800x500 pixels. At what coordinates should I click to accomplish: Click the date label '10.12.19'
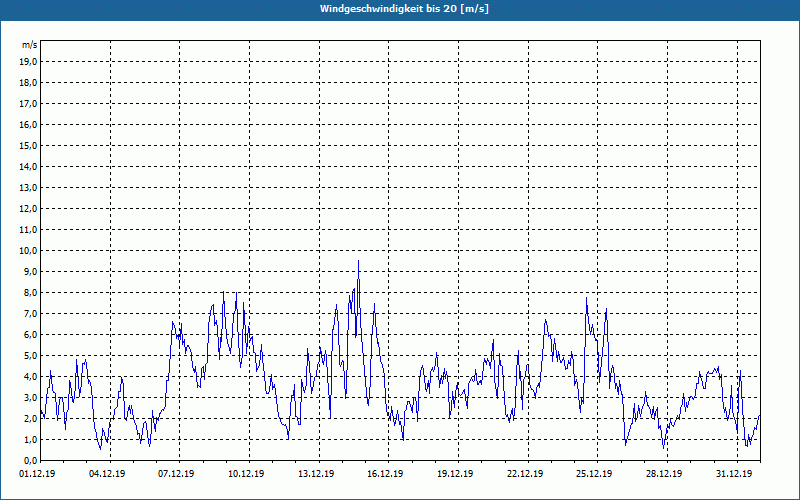[x=246, y=474]
